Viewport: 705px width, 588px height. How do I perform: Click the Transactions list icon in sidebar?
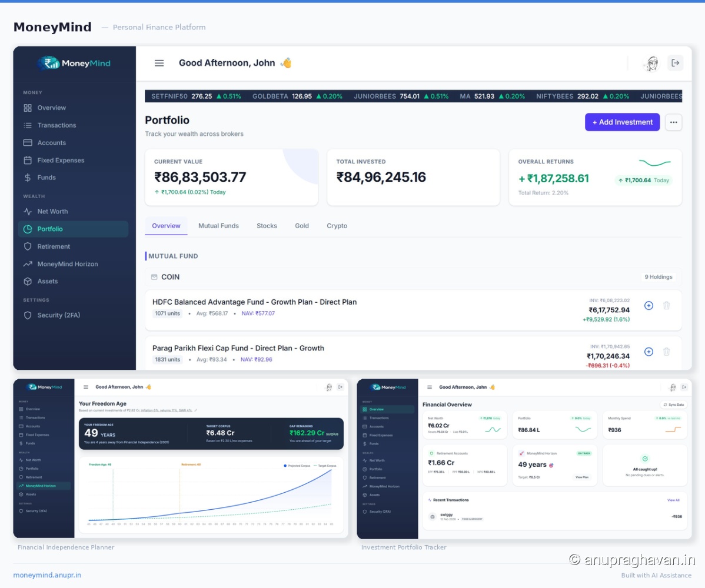pyautogui.click(x=28, y=125)
